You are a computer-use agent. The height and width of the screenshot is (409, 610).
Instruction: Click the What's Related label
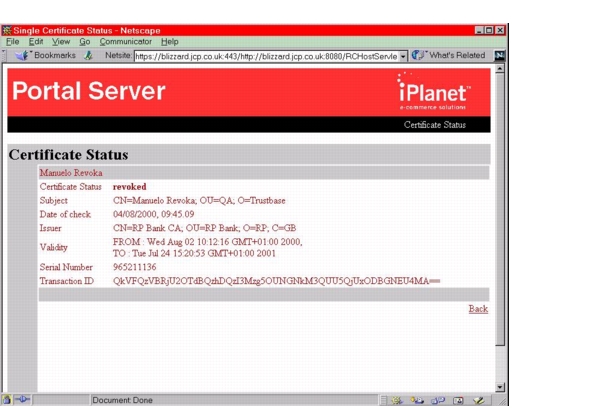coord(457,55)
